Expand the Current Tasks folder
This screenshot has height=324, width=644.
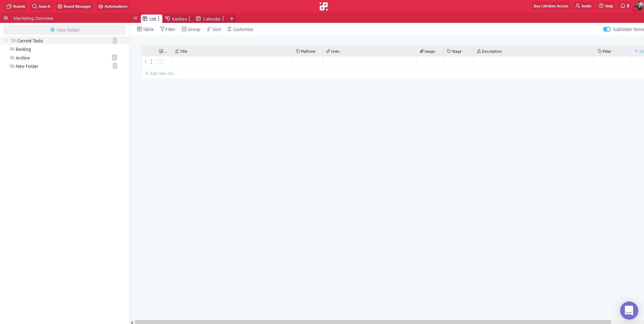[6, 41]
